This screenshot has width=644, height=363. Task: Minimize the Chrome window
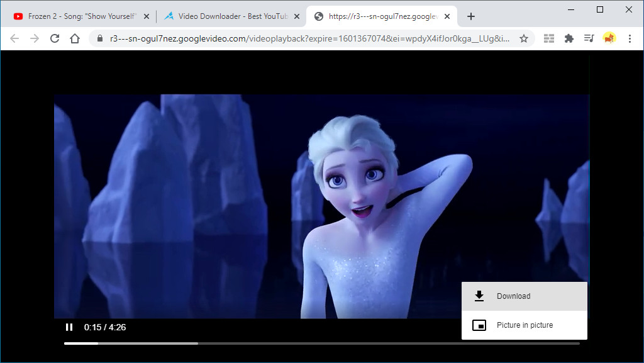pos(571,9)
